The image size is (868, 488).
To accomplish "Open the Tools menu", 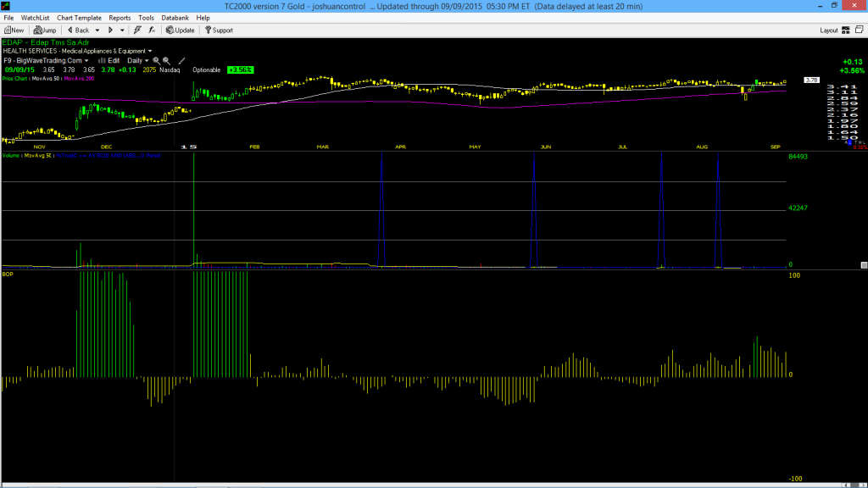I will 146,18.
